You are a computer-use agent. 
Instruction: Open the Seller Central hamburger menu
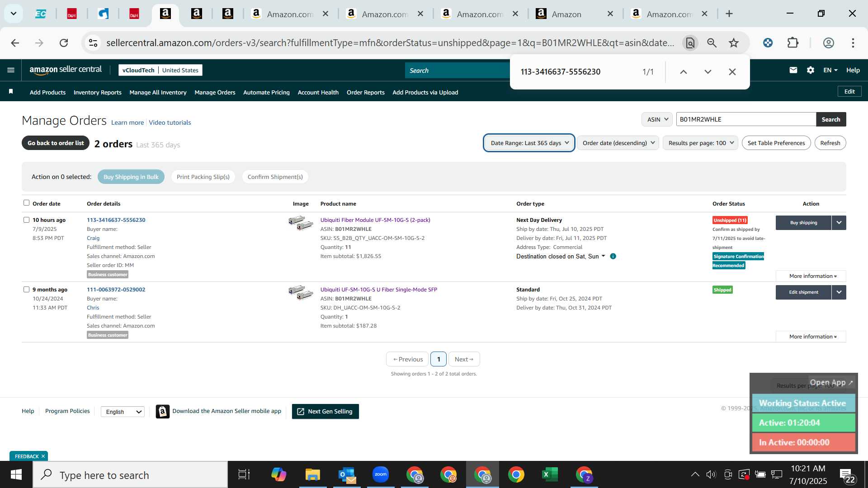(11, 70)
